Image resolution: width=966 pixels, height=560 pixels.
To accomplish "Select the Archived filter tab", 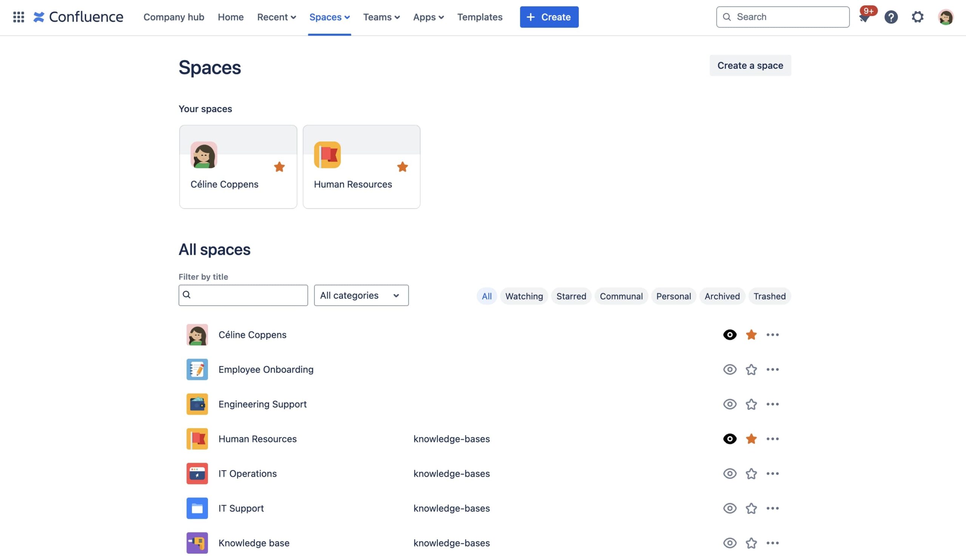I will pyautogui.click(x=722, y=296).
